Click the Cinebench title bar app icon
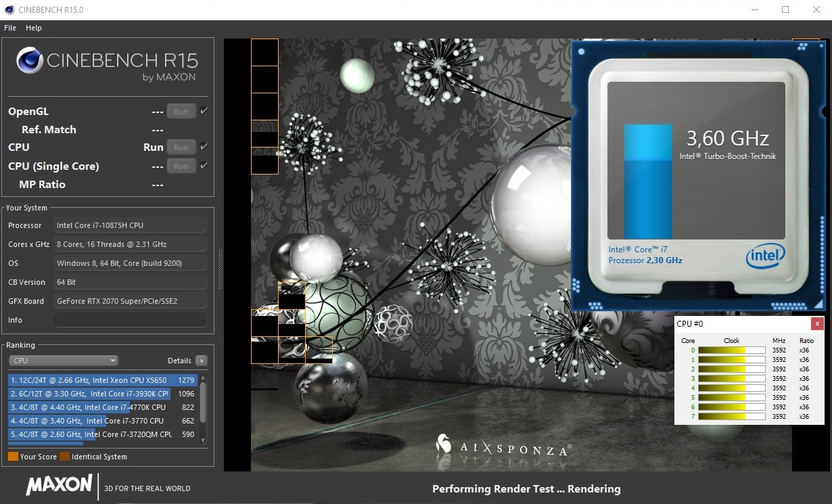832x504 pixels. pyautogui.click(x=9, y=9)
